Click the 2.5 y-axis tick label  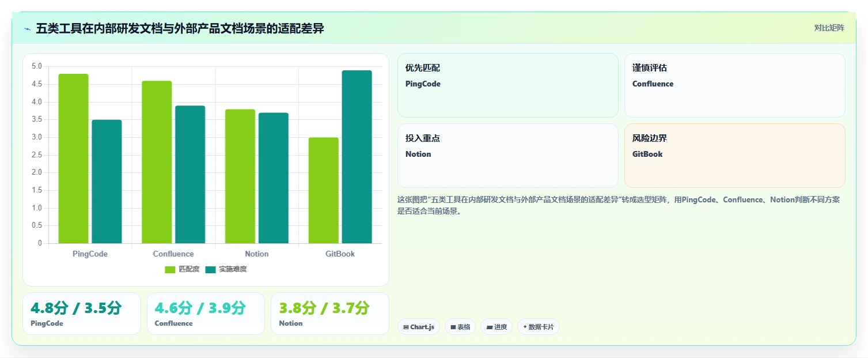37,155
